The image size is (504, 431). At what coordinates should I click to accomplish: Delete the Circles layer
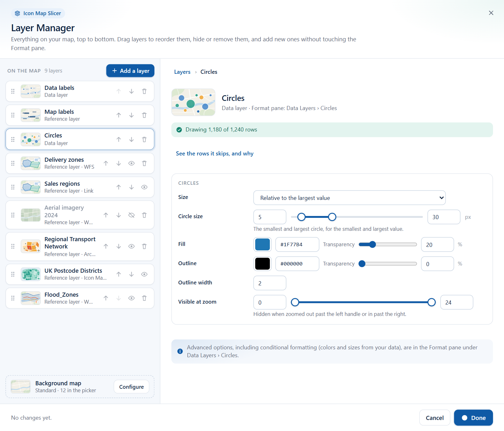(x=144, y=139)
